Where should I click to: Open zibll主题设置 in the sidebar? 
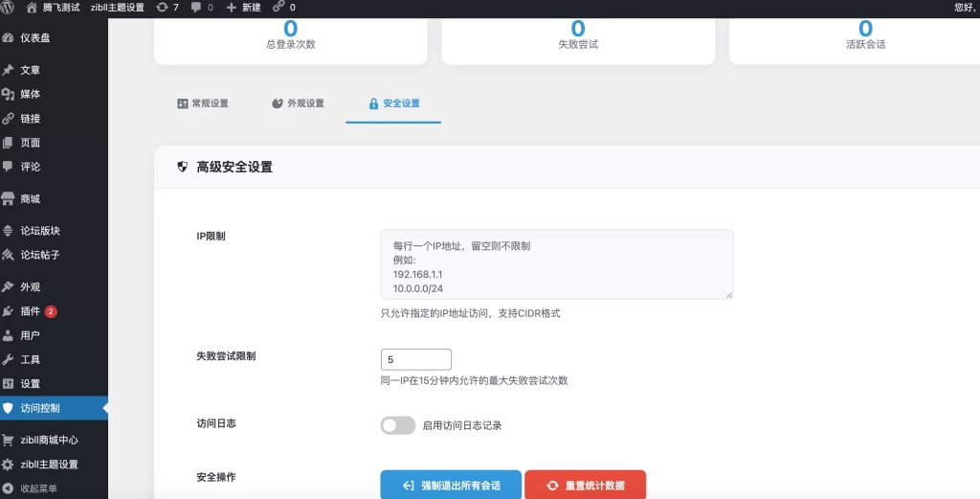[x=49, y=465]
